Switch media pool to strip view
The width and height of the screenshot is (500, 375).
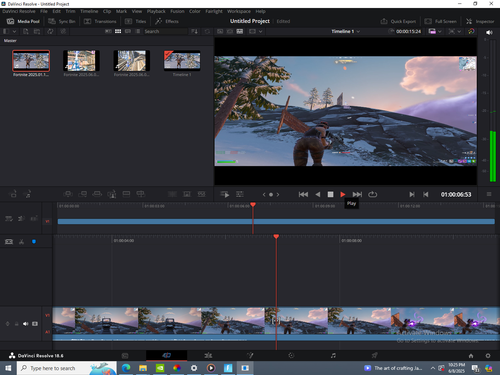click(x=128, y=31)
